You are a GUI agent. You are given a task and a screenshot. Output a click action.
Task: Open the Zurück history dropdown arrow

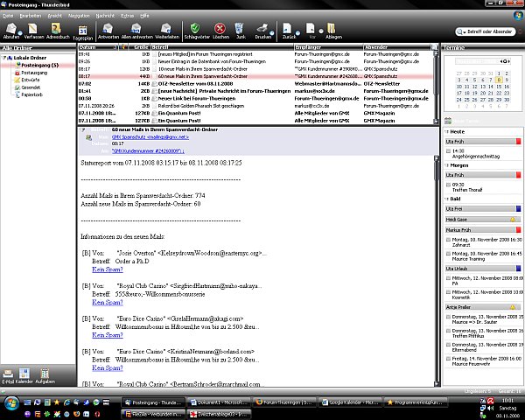297,33
